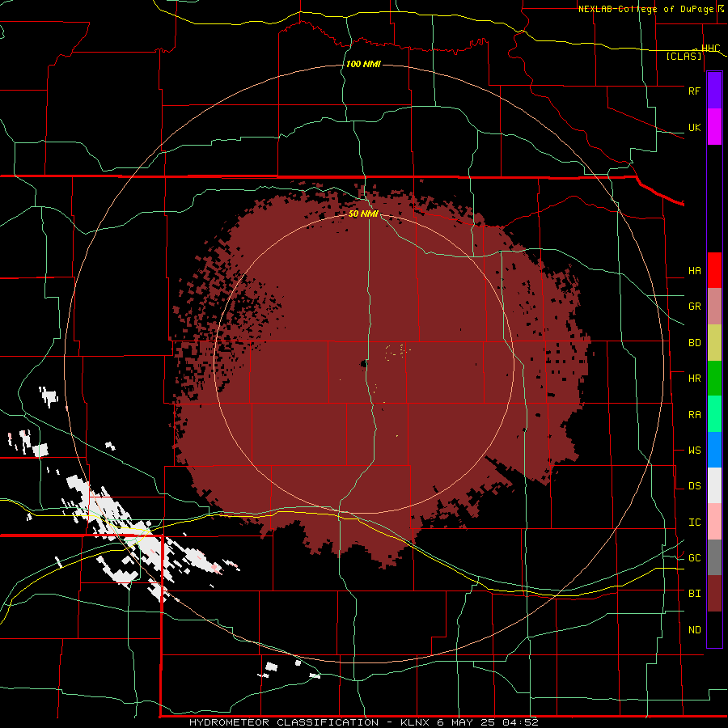Screen dimensions: 728x728
Task: Click the white DS legend color swatch
Action: click(x=714, y=485)
